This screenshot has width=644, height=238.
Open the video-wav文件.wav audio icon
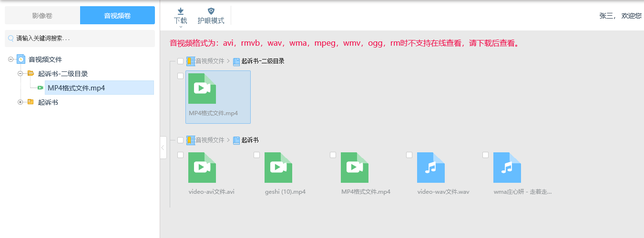click(x=431, y=168)
